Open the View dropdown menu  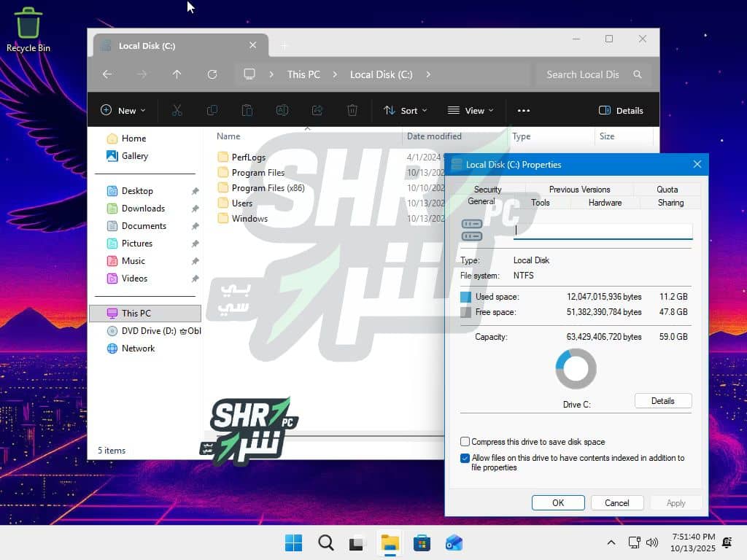tap(471, 111)
